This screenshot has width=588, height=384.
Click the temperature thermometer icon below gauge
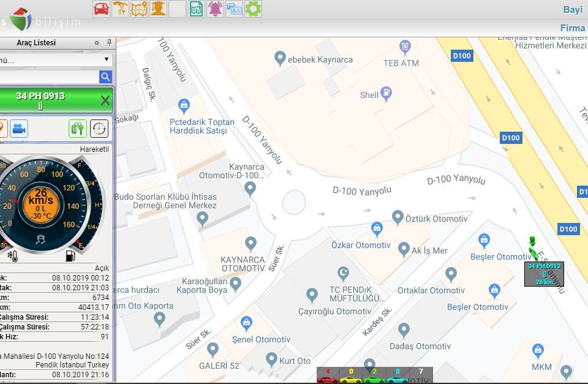(13, 256)
